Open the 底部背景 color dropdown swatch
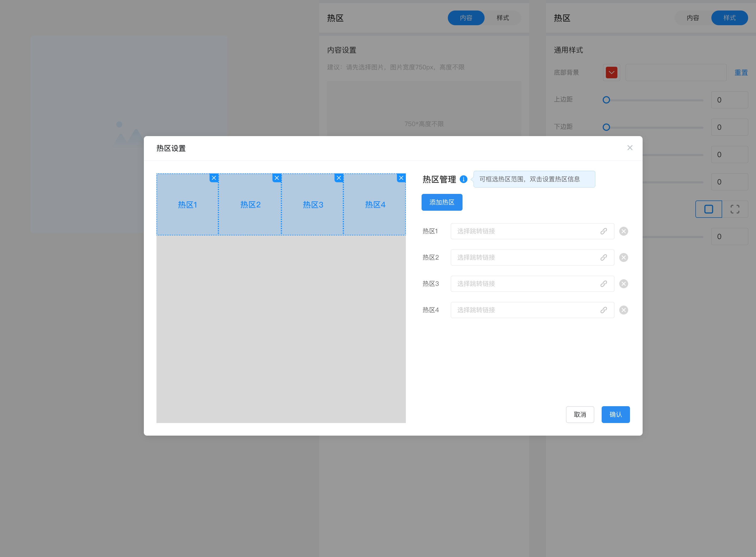This screenshot has width=756, height=557. 611,73
